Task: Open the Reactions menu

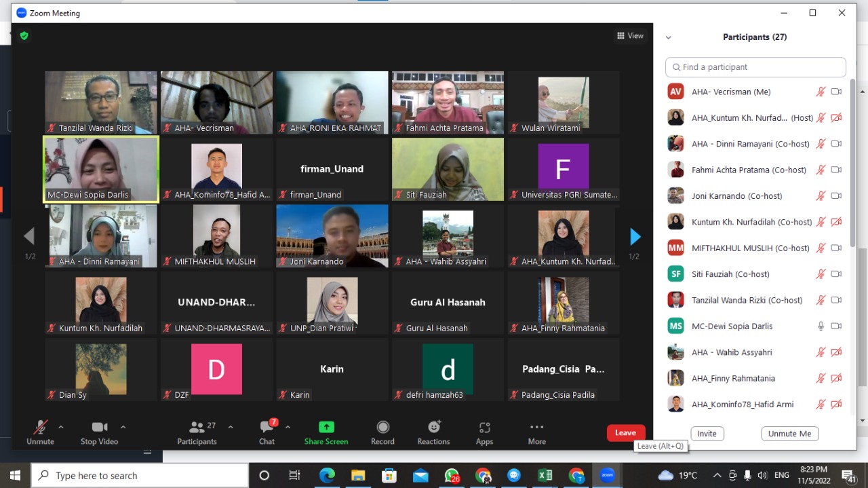Action: [x=434, y=432]
